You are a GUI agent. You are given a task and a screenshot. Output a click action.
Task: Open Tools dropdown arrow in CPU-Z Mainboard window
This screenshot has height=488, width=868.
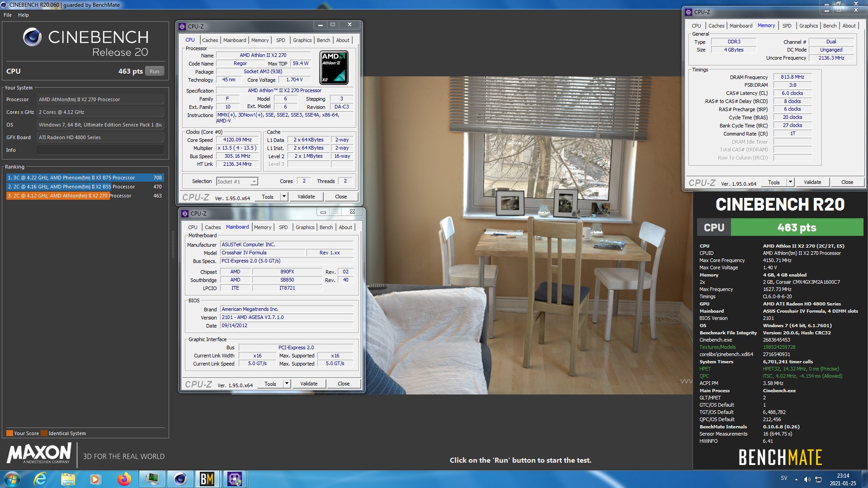point(287,384)
